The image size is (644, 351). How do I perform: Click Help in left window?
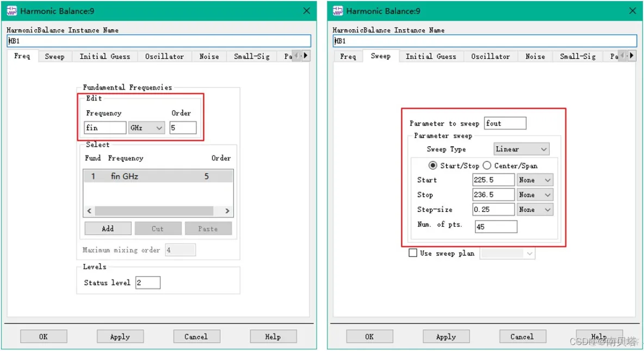coord(273,337)
